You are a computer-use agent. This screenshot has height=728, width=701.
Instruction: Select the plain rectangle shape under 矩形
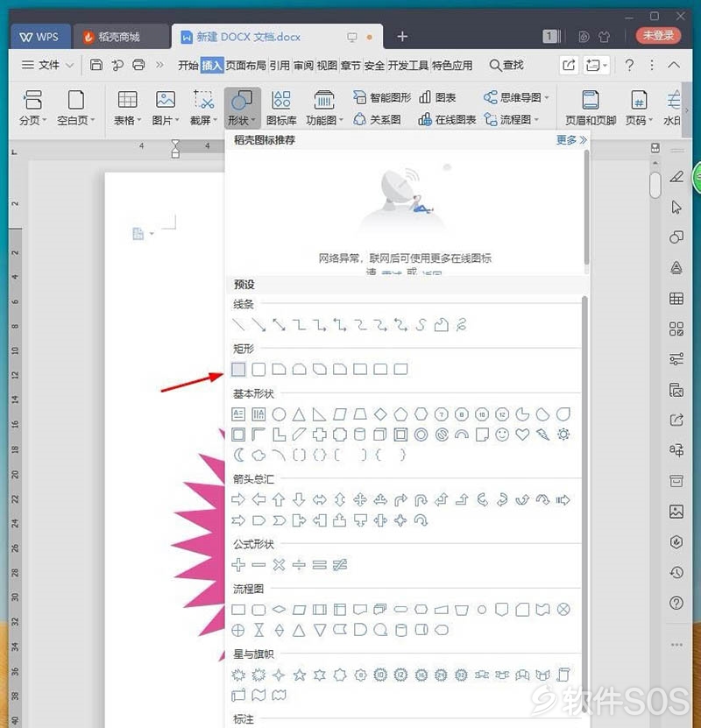[238, 369]
